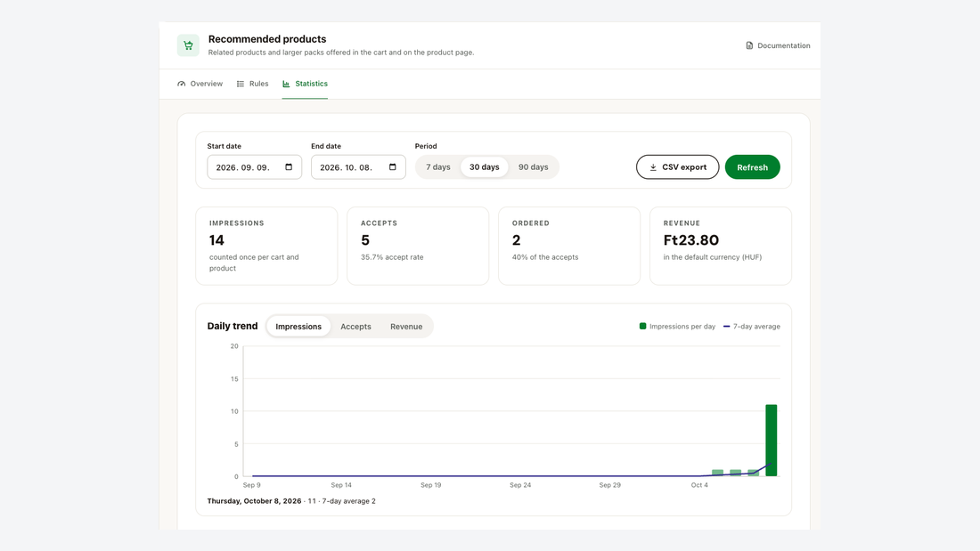Image resolution: width=980 pixels, height=551 pixels.
Task: Open the Documentation link
Action: click(778, 45)
